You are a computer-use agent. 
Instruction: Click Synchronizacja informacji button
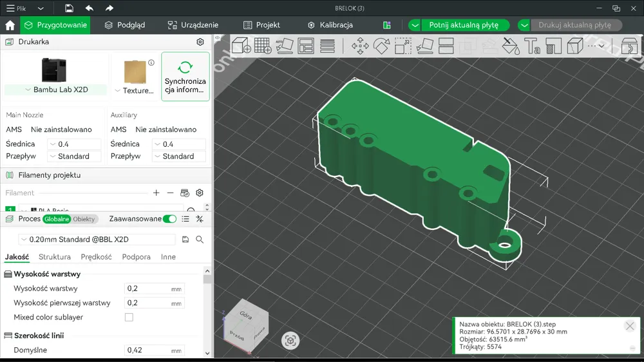185,77
